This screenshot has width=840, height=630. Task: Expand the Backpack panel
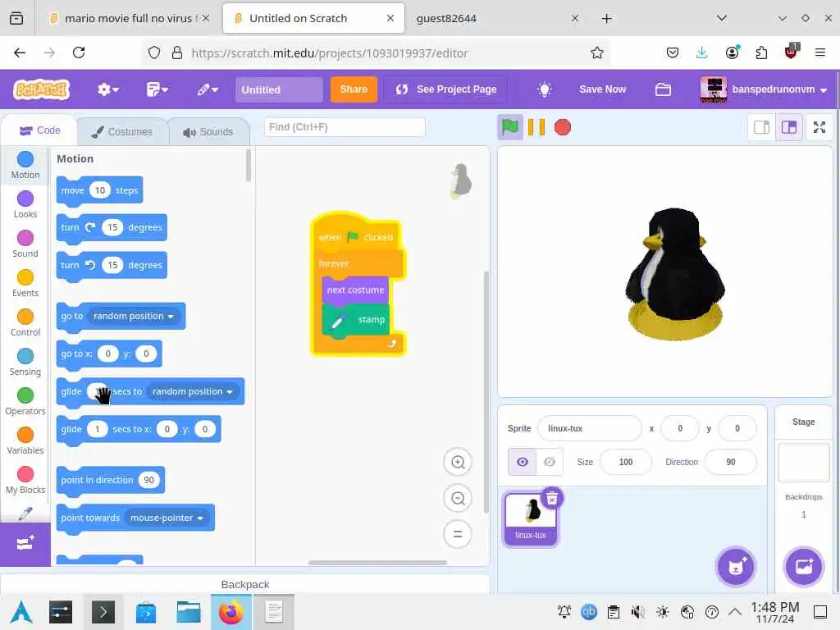(x=244, y=584)
